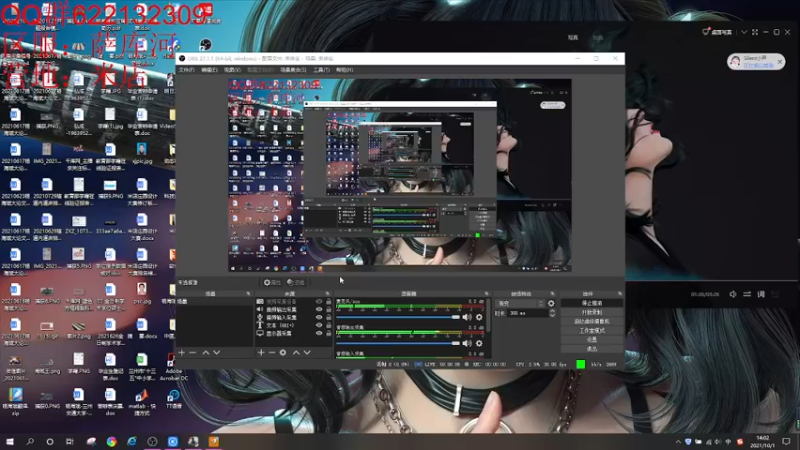Undock the Scene Transitions panel via header icon

(x=552, y=294)
